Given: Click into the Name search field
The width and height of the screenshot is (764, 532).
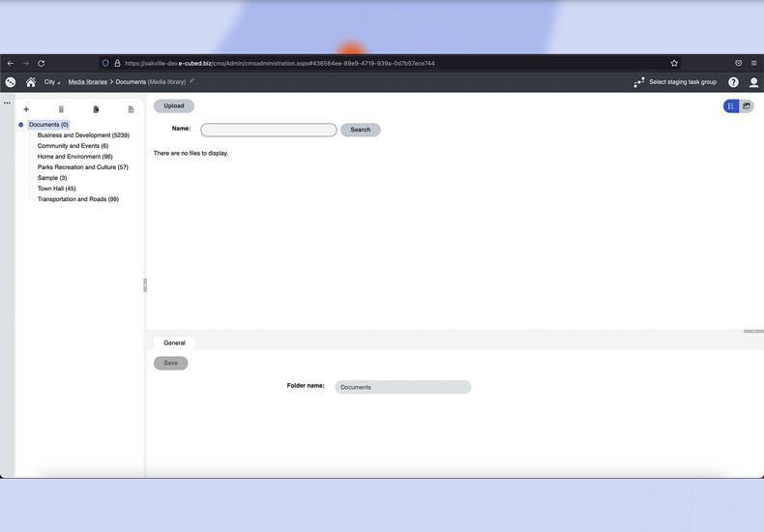Looking at the screenshot, I should click(x=269, y=130).
